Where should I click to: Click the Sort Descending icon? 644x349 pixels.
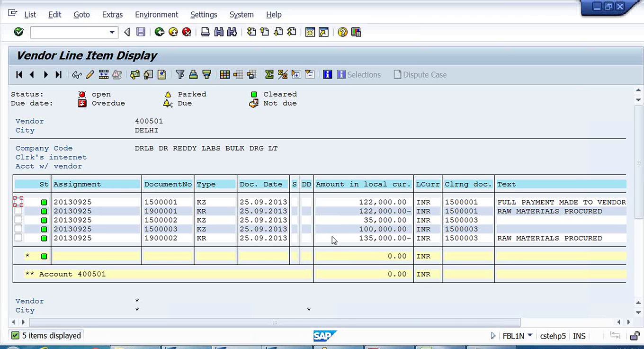(206, 74)
